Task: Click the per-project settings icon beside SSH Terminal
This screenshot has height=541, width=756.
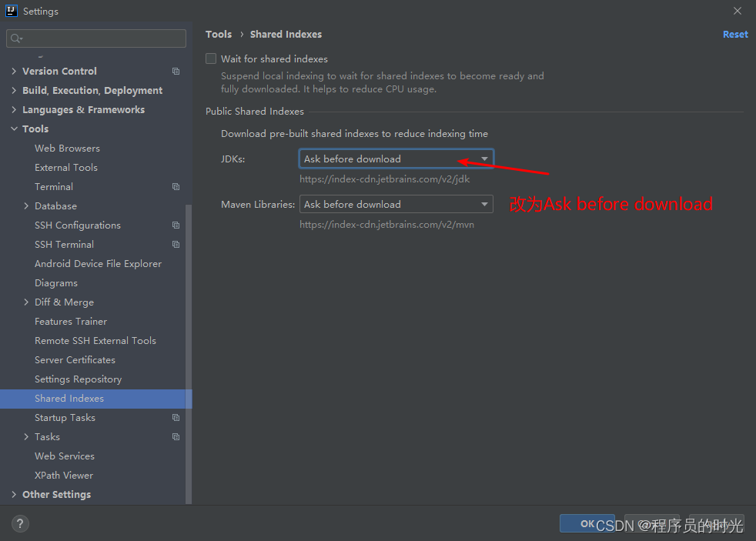Action: point(176,244)
